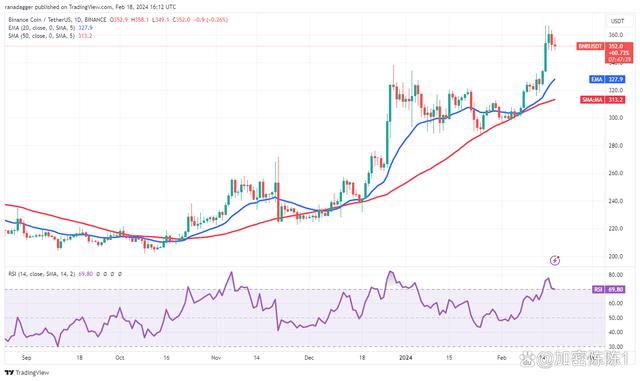Click the blue EMA 327.9 axis label
The image size is (640, 381).
607,79
